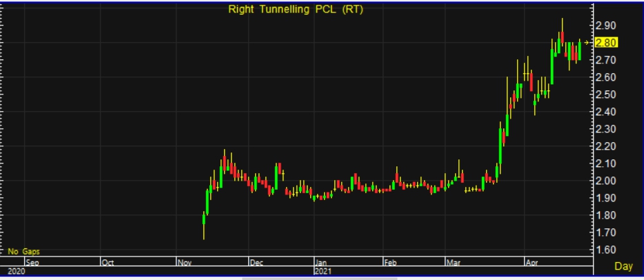This screenshot has width=644, height=280.
Task: Click the 2021 year label
Action: click(x=323, y=272)
